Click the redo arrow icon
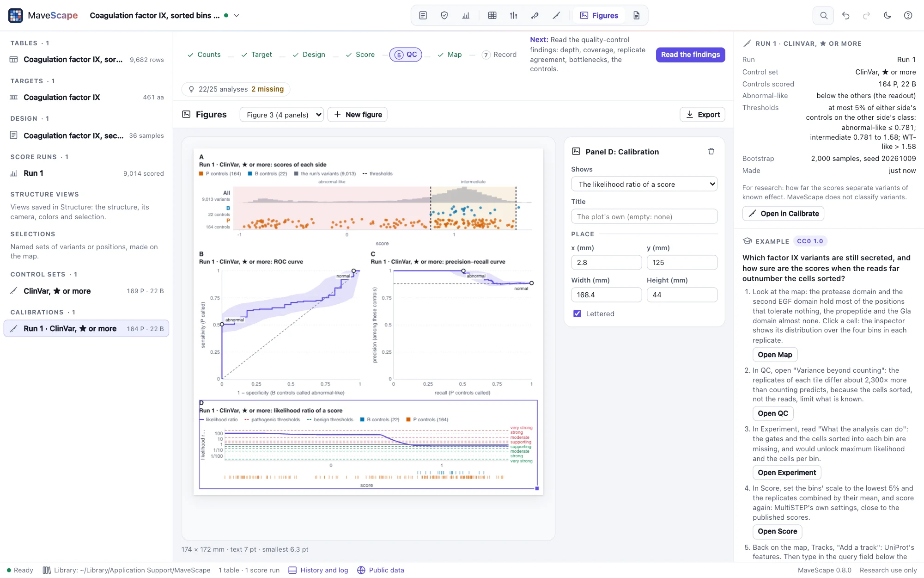The image size is (924, 578). 866,15
